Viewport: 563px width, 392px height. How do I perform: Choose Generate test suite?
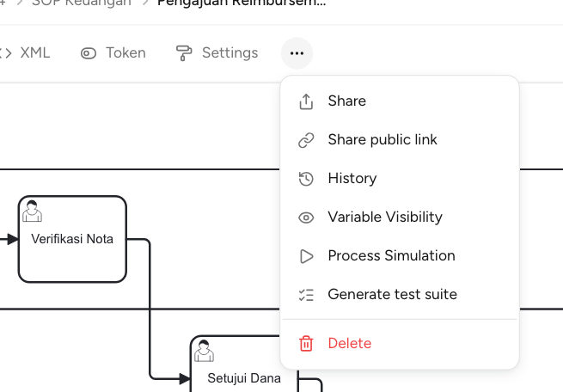point(400,295)
